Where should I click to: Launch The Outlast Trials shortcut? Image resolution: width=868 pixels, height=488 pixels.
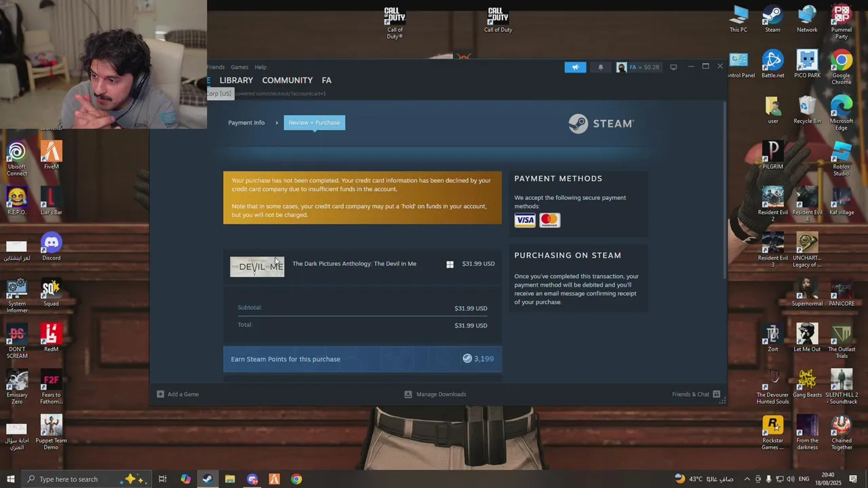click(842, 342)
